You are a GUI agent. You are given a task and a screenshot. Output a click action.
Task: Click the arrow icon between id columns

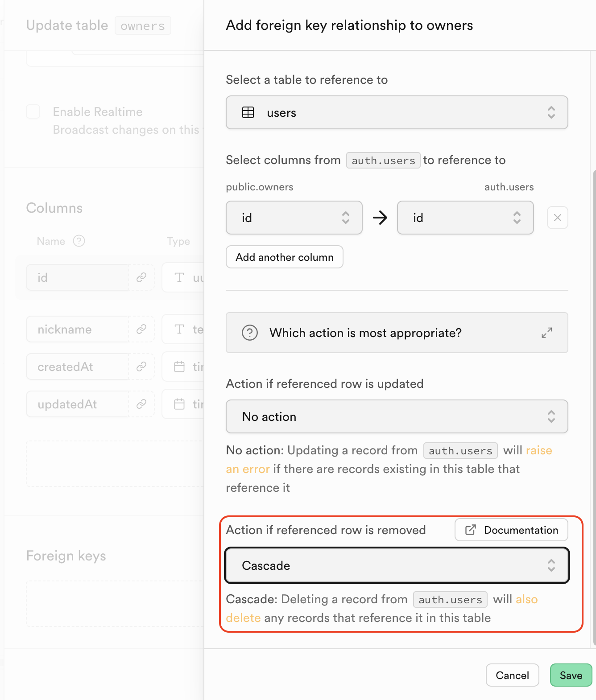tap(380, 218)
